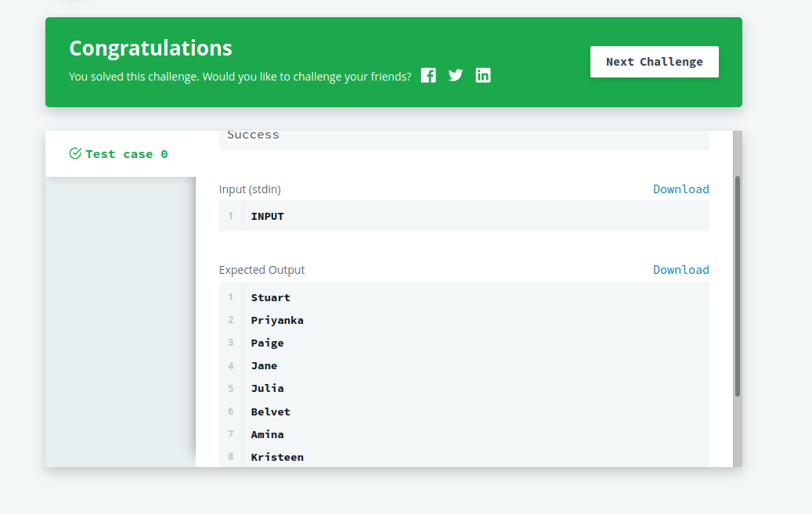
Task: Click line number 5 beside Julia
Action: [230, 388]
